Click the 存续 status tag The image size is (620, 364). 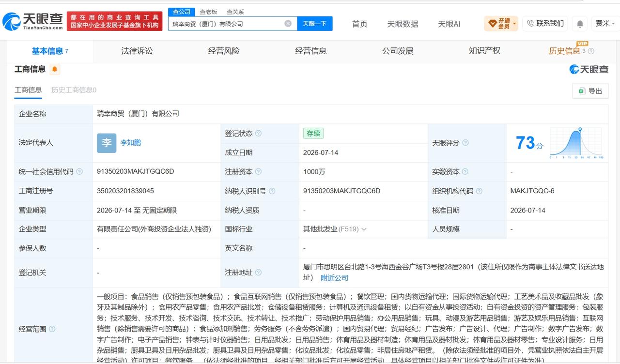[x=313, y=133]
